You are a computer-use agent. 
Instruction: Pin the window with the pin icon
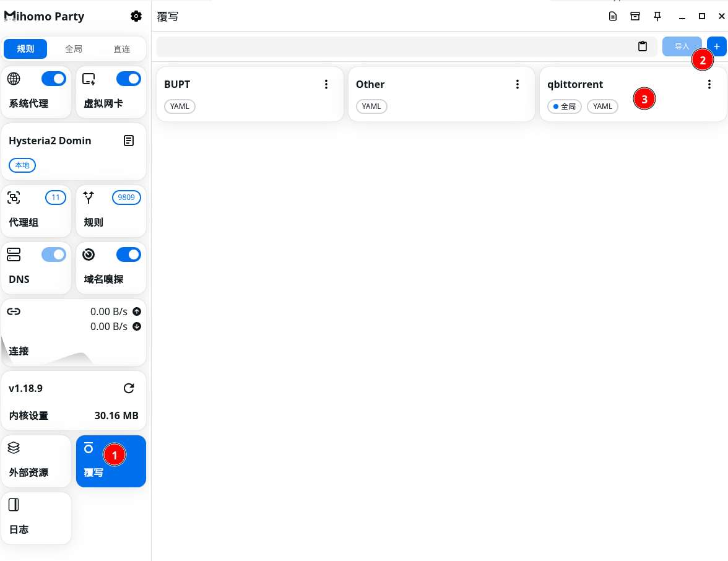(657, 17)
